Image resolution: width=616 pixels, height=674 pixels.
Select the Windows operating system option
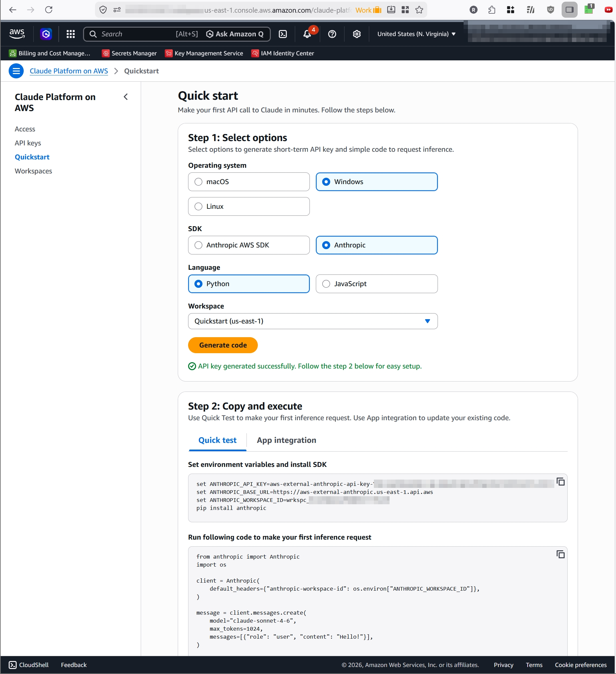click(x=377, y=182)
